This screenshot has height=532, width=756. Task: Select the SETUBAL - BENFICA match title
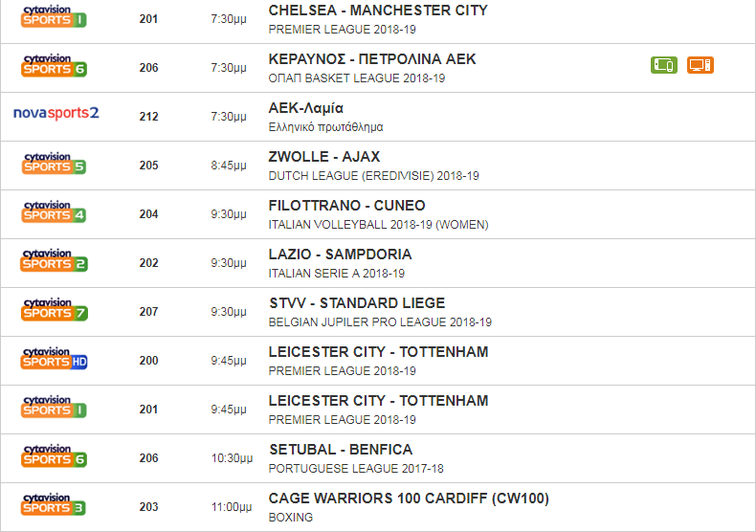point(341,450)
